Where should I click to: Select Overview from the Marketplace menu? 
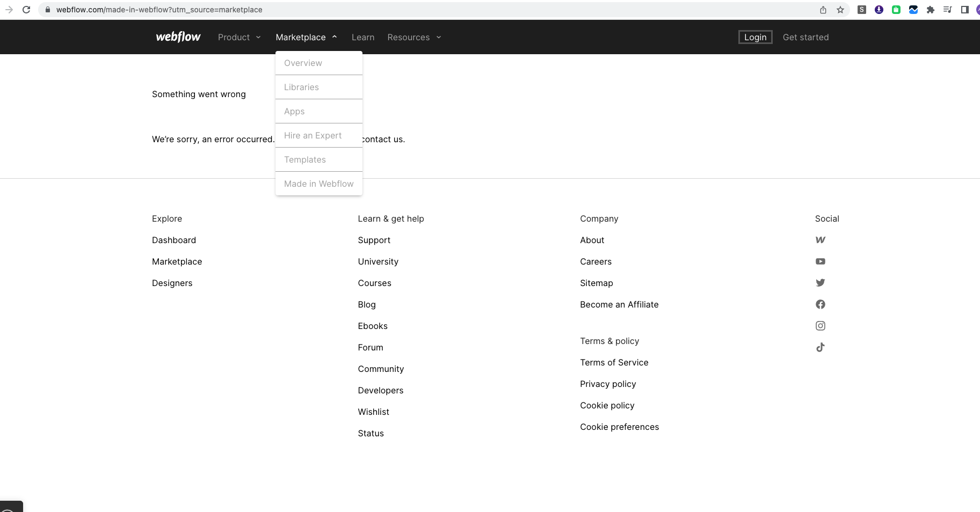(319, 63)
